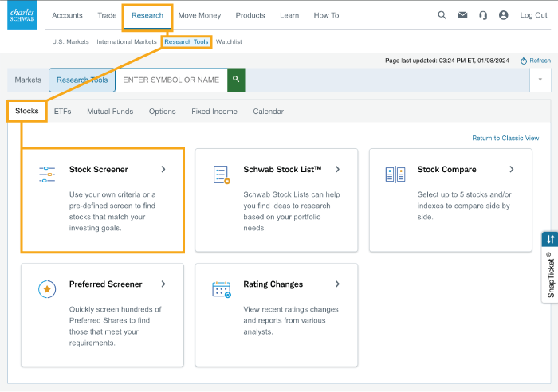
Task: Switch to the Options tab
Action: 163,112
